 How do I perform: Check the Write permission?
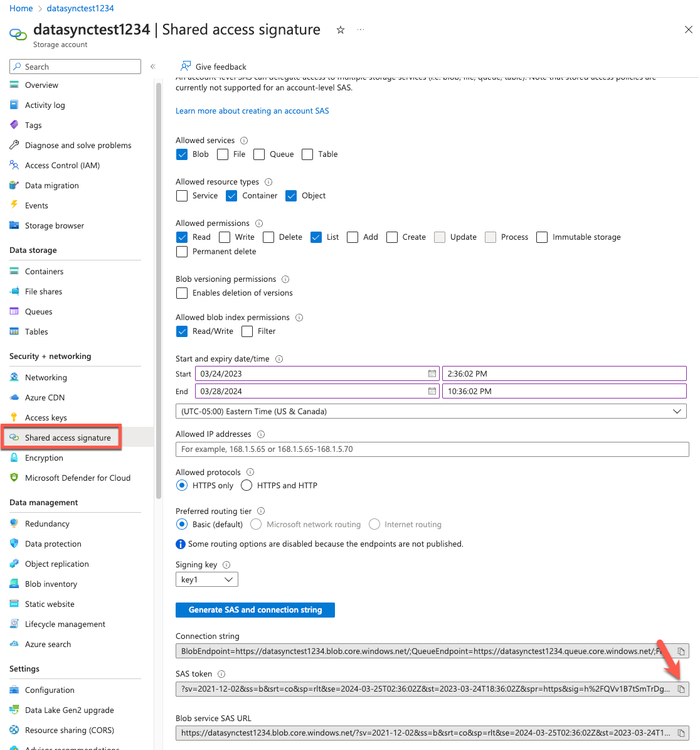[224, 237]
